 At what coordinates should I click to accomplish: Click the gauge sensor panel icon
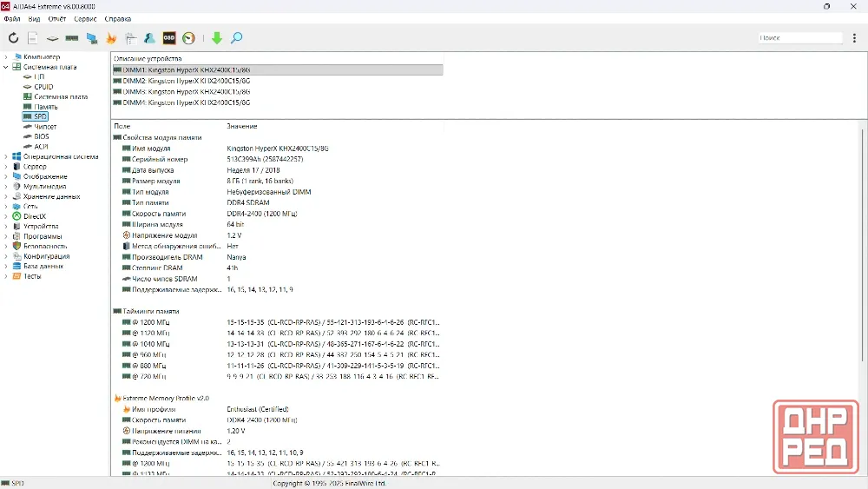[188, 37]
